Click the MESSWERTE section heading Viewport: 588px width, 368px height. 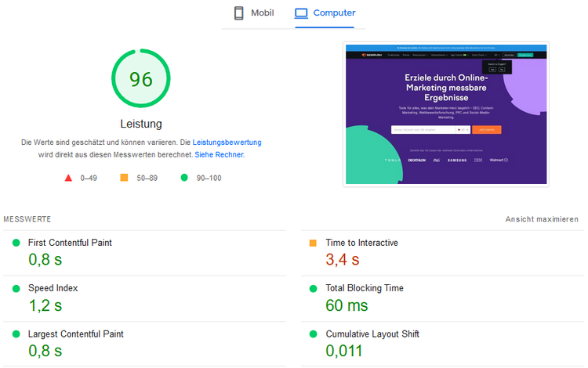[27, 219]
